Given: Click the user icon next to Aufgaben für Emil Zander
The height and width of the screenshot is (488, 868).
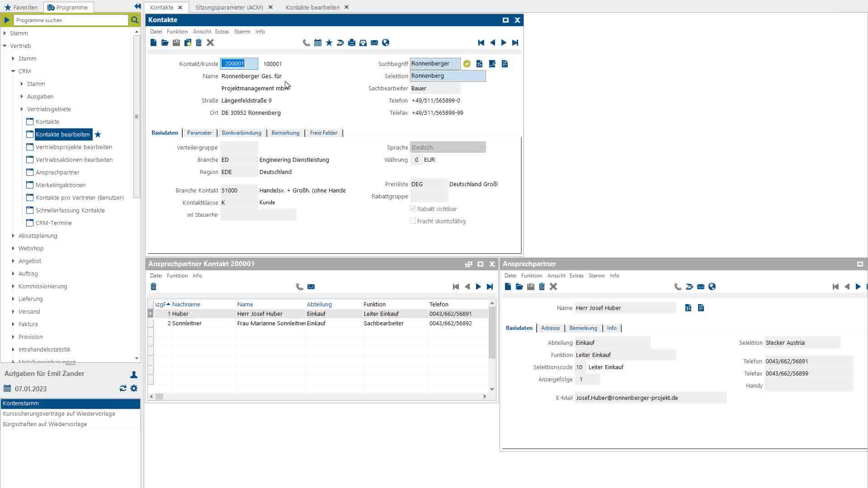Looking at the screenshot, I should pyautogui.click(x=134, y=375).
